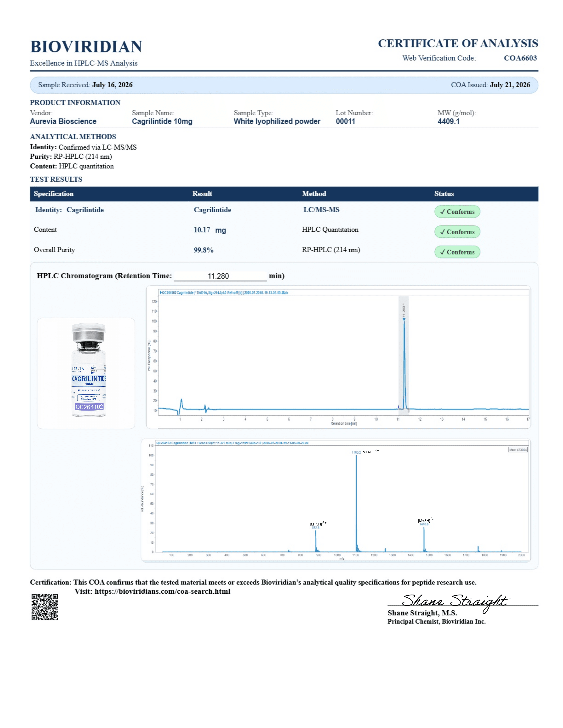This screenshot has height=728, width=563.
Task: Click the 'HPLC Quantitation' method cell
Action: point(330,230)
